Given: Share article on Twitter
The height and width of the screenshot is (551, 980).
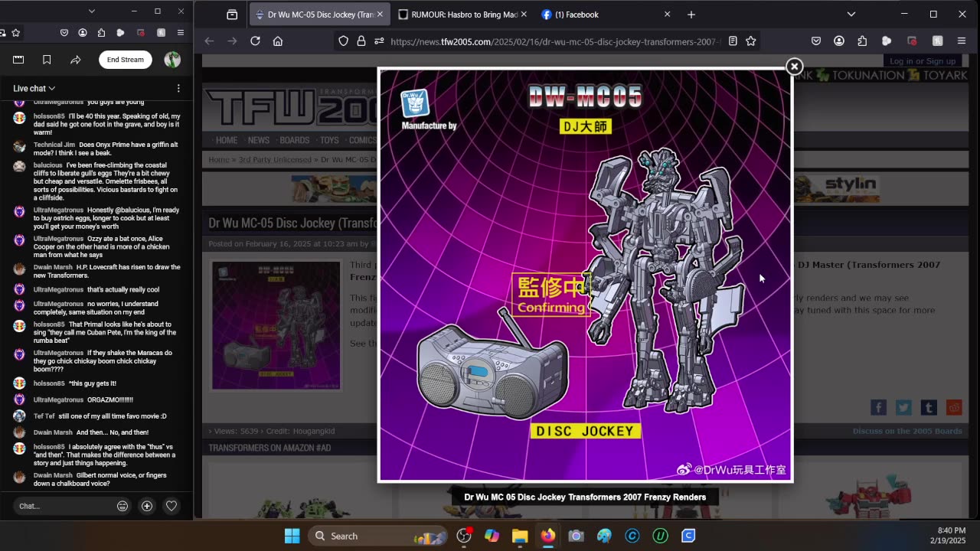Looking at the screenshot, I should coord(903,408).
